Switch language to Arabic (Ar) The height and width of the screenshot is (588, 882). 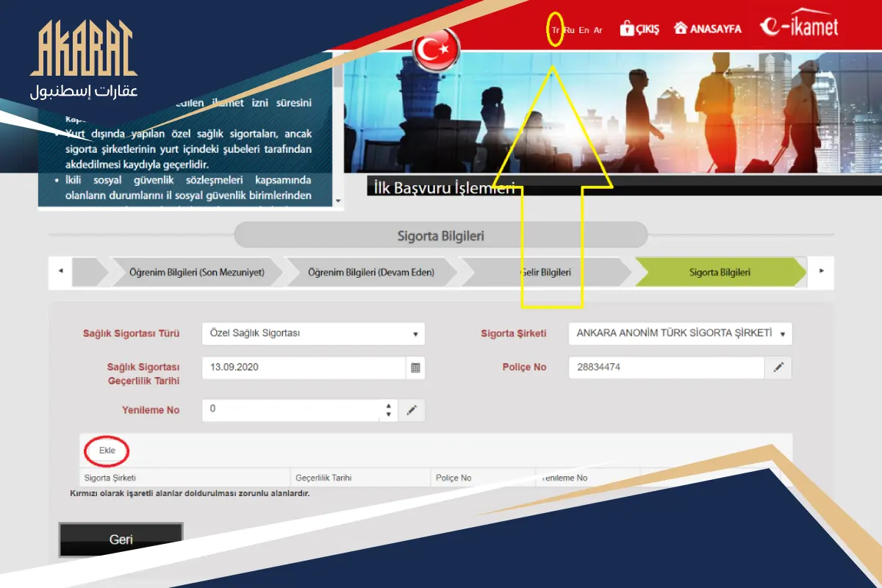[598, 30]
